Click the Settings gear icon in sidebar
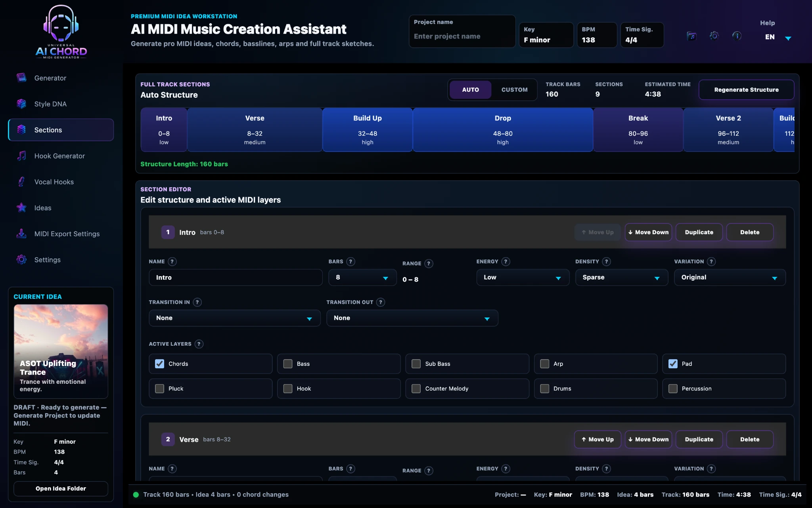The height and width of the screenshot is (508, 812). pyautogui.click(x=21, y=260)
